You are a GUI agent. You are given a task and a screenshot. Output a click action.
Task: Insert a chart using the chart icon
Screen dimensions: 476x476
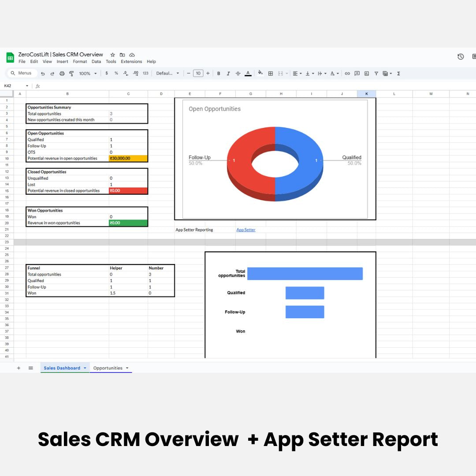(367, 74)
